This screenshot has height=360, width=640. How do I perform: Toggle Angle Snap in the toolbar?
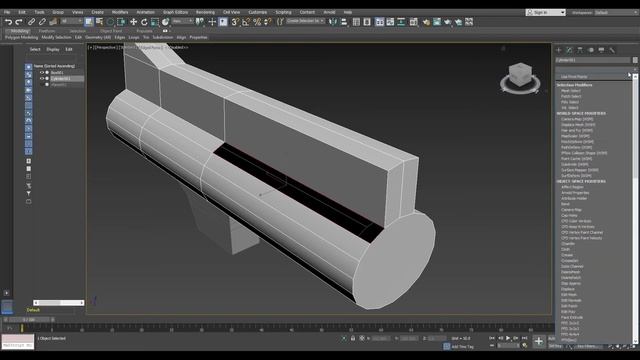click(246, 22)
